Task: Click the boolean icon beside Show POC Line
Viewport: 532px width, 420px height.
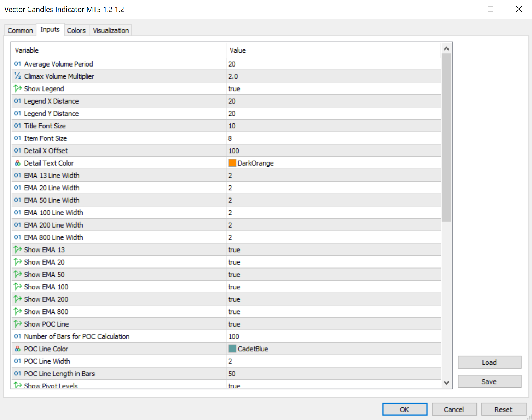Action: click(17, 324)
